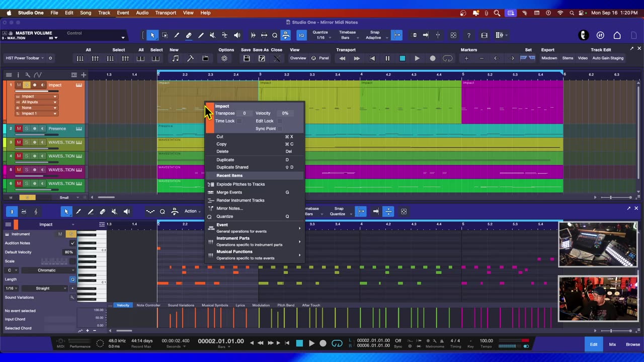Viewport: 644px width, 362px height.
Task: Choose Explode Pitches to Tracks
Action: point(255,184)
